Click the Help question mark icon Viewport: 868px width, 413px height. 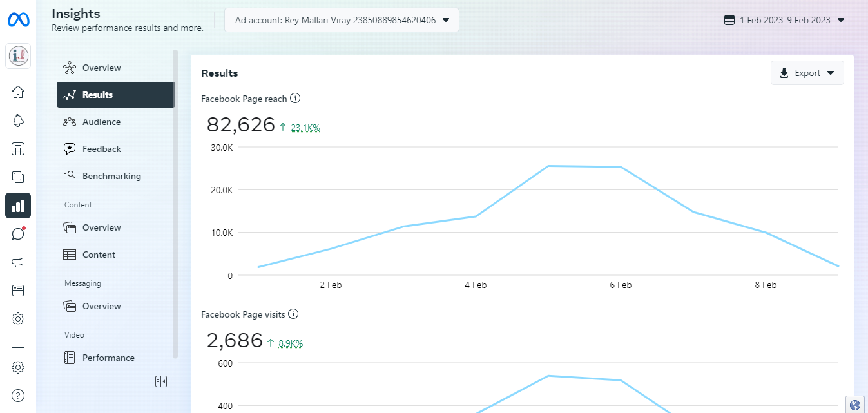18,395
